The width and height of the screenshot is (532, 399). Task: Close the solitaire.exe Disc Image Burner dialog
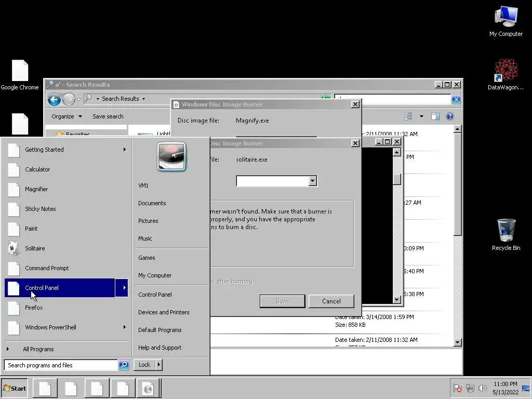click(x=355, y=143)
